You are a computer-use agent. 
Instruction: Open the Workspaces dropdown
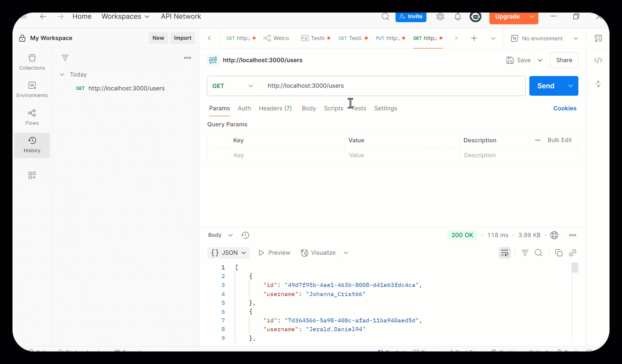(x=126, y=16)
